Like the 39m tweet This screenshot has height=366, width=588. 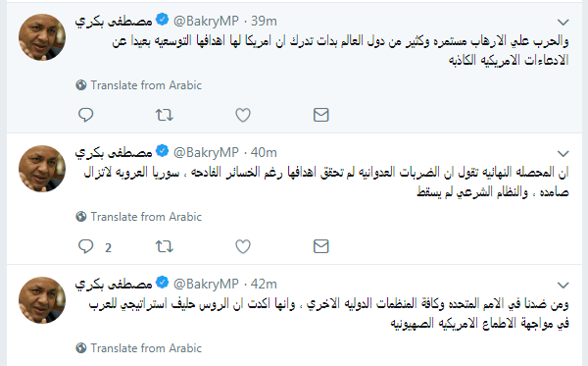click(243, 115)
